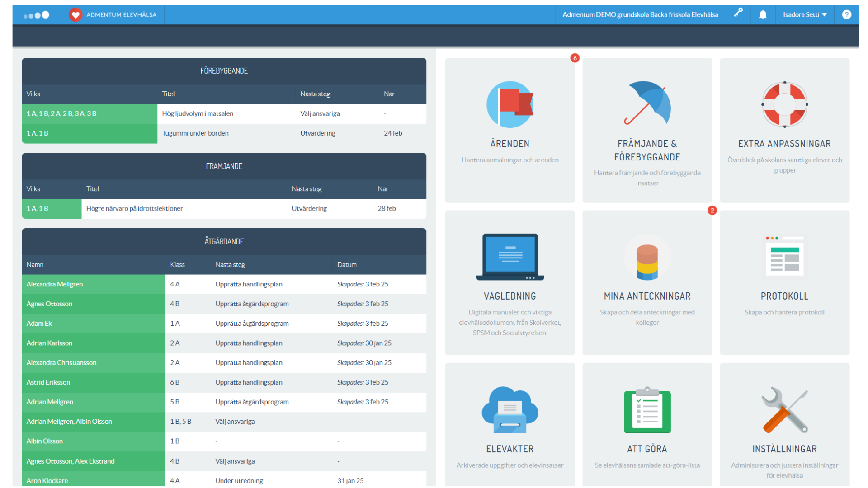Viewport: 868px width, 488px height.
Task: Click Tugummi under borden row
Action: [x=195, y=133]
